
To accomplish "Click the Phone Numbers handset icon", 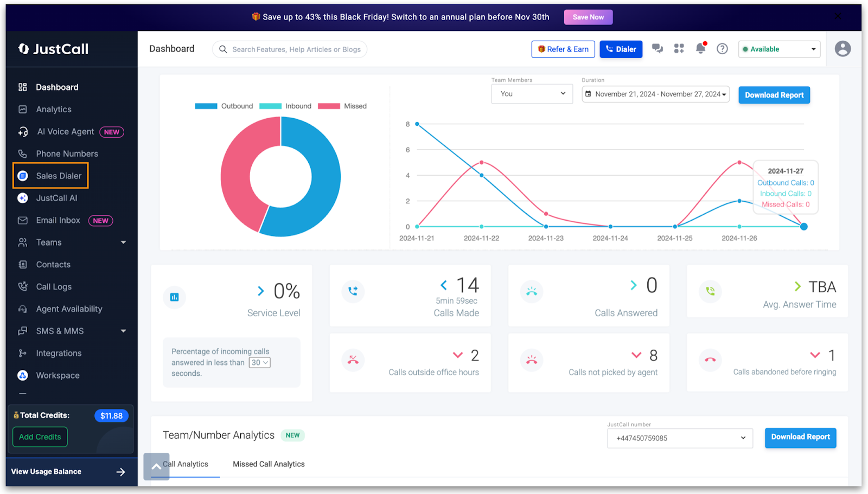I will click(x=23, y=154).
